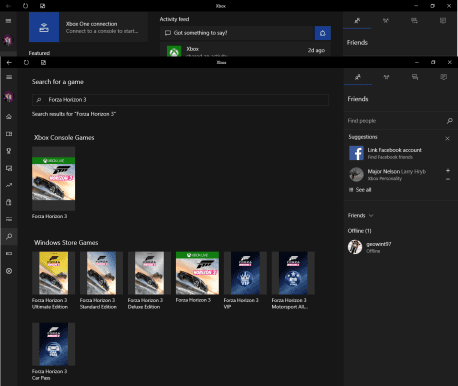Select the highlighted Search icon in sidebar
This screenshot has height=386, width=458.
coord(9,236)
